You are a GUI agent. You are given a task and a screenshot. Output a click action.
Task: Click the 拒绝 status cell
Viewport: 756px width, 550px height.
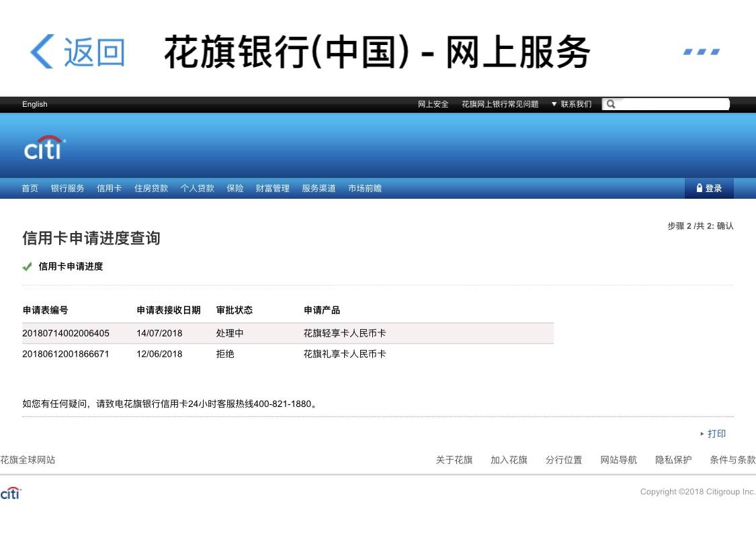pos(225,354)
